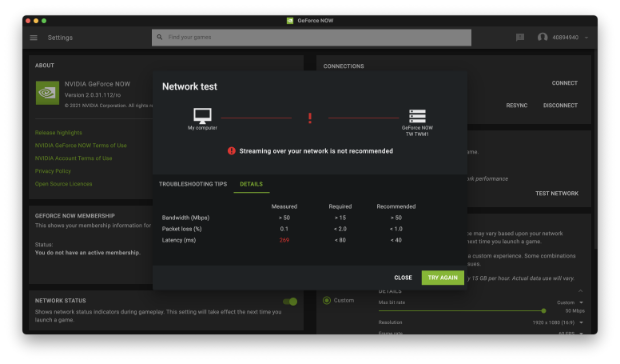Switch to Troubleshooting Tips tab
Screen dimensions: 620x364
point(193,184)
